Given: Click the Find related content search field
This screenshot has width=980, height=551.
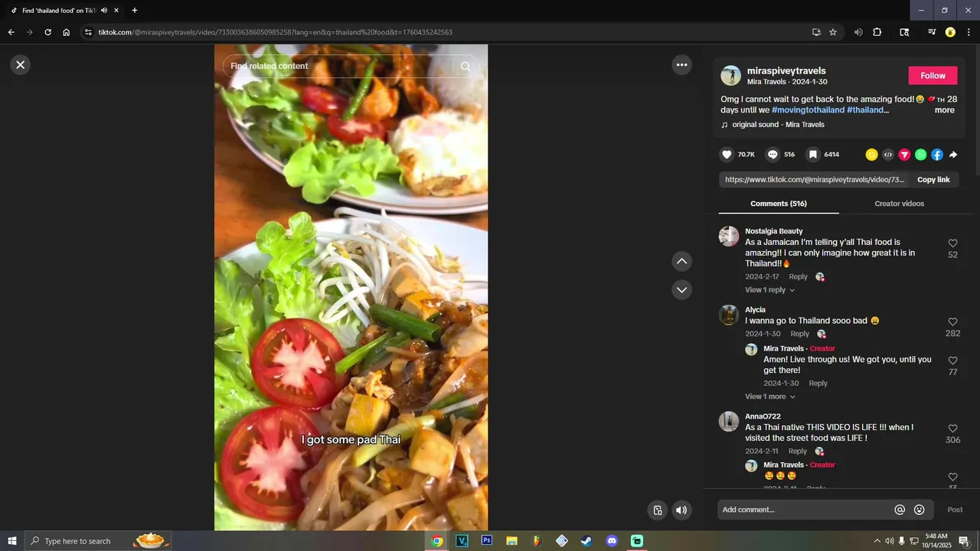Looking at the screenshot, I should pos(341,67).
